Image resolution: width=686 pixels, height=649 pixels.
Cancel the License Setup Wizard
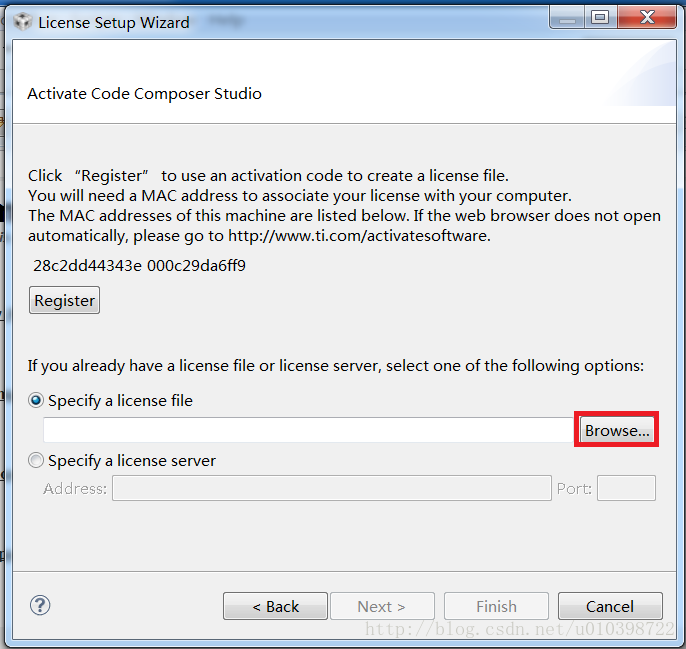tap(610, 606)
